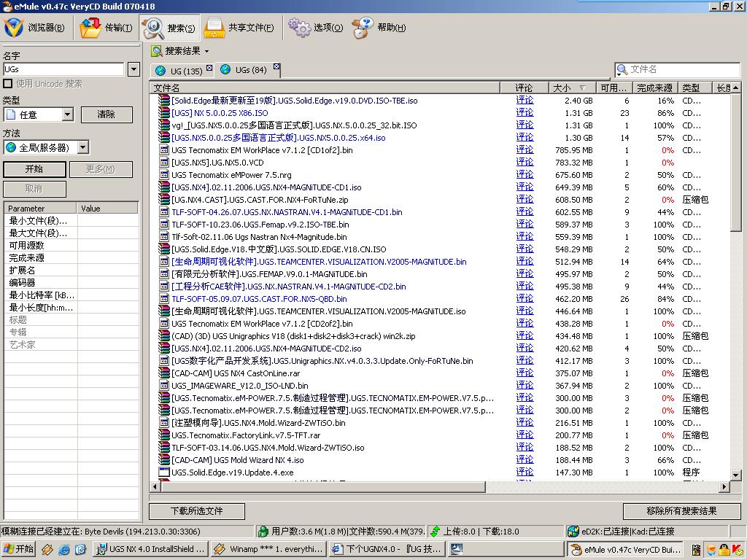Click the results list vertical scrollbar thumb
This screenshot has width=747, height=560.
[735, 163]
